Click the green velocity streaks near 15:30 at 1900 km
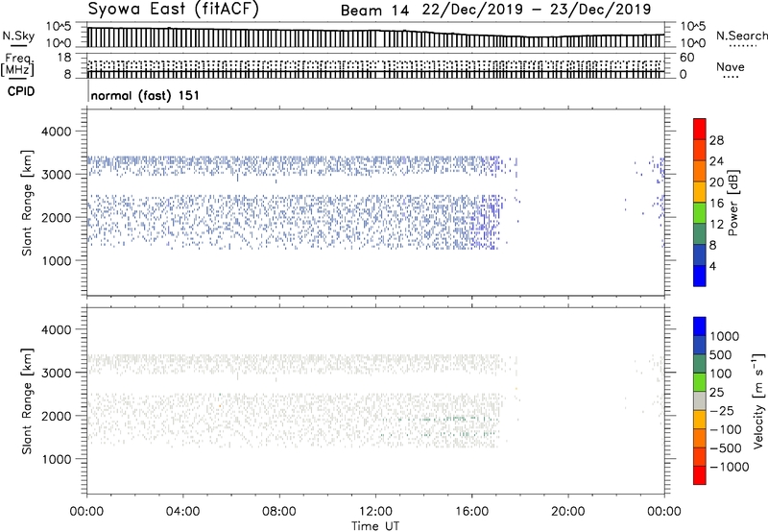Image resolution: width=768 pixels, height=532 pixels. pos(455,420)
